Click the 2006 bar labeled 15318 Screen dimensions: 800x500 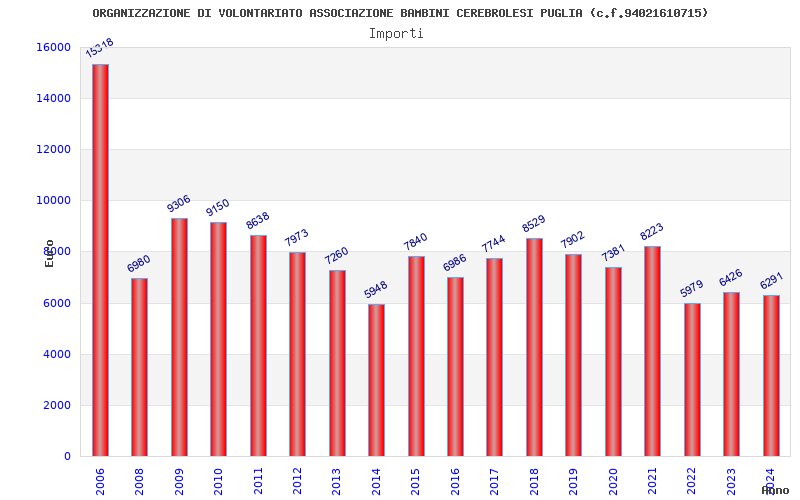click(x=100, y=260)
